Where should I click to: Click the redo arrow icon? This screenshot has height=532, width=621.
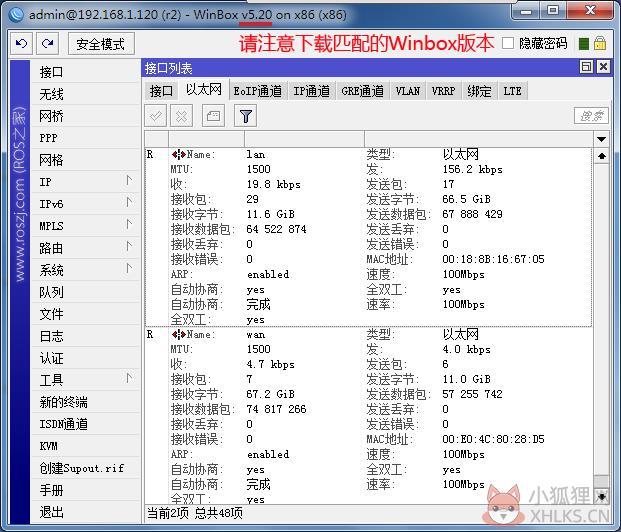click(48, 44)
